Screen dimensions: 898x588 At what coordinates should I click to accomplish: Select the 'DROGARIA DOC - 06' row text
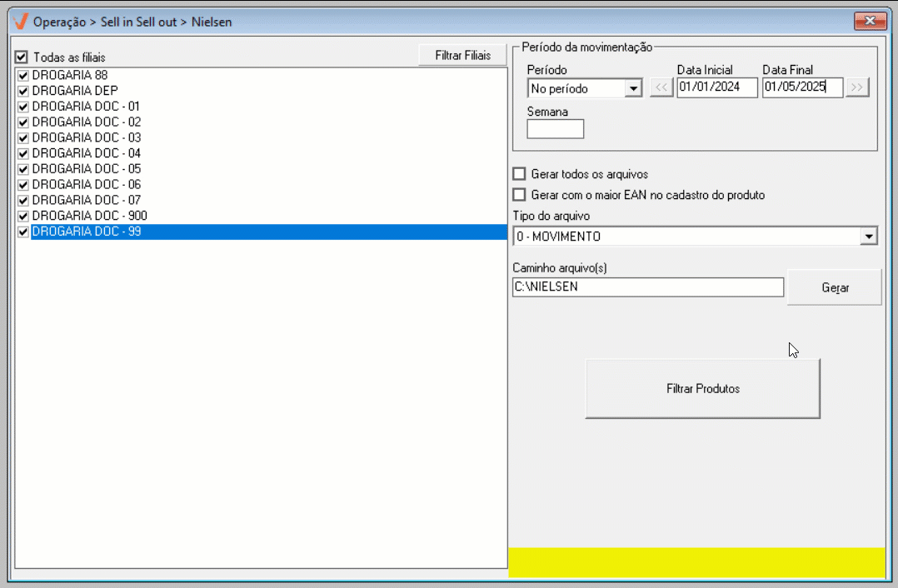[87, 184]
